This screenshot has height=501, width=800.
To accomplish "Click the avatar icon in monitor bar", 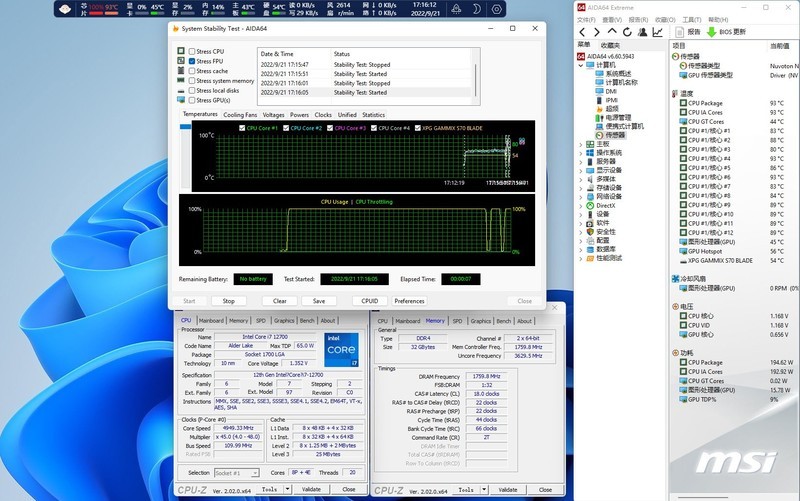I will pos(65,9).
